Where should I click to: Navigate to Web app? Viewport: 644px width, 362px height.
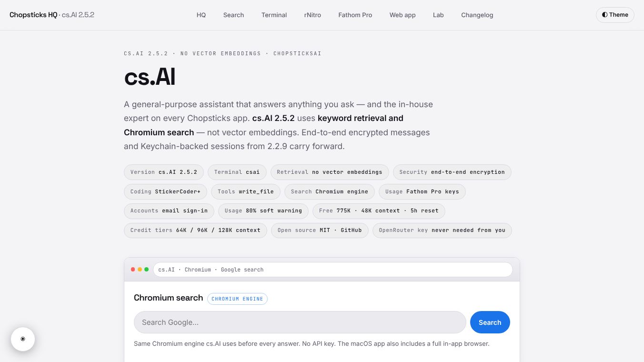(x=402, y=15)
